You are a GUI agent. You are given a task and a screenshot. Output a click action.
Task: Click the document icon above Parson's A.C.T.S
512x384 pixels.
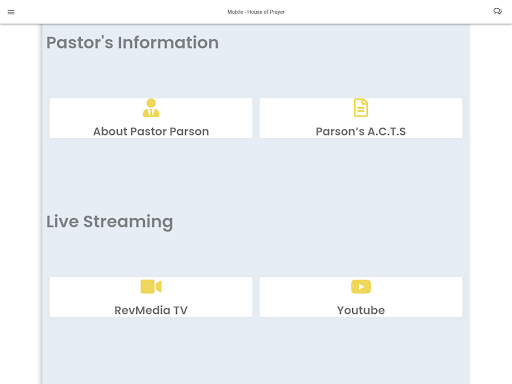pos(361,108)
